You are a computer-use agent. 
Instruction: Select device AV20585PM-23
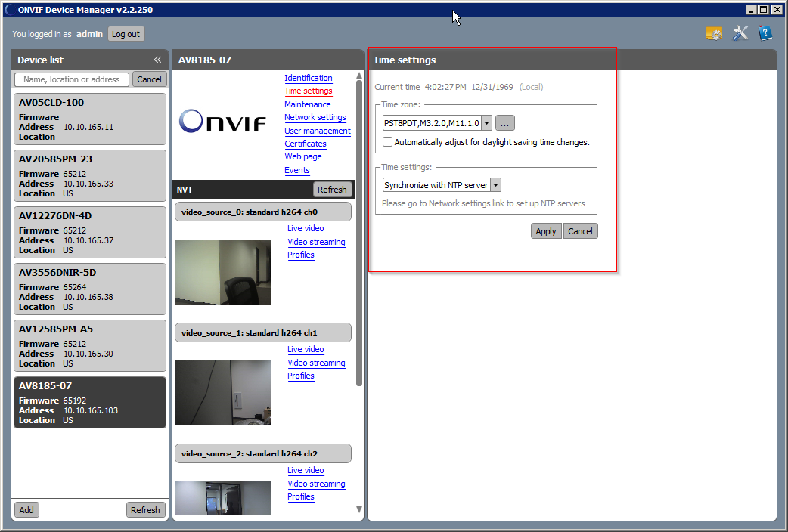pyautogui.click(x=90, y=176)
